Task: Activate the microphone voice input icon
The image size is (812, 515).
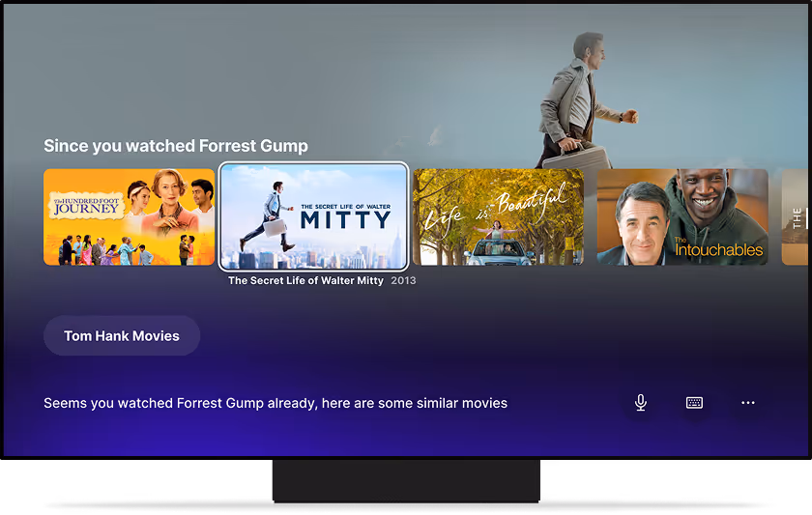Action: 641,402
